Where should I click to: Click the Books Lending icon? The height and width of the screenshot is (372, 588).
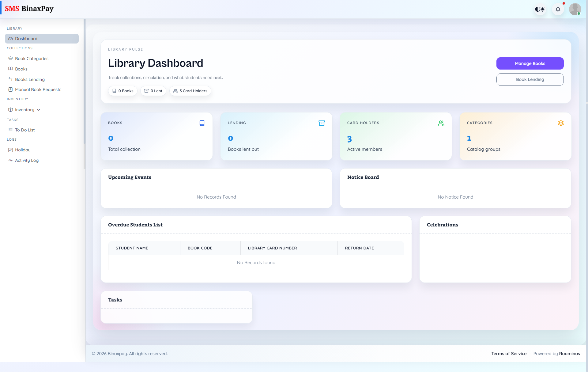10,79
